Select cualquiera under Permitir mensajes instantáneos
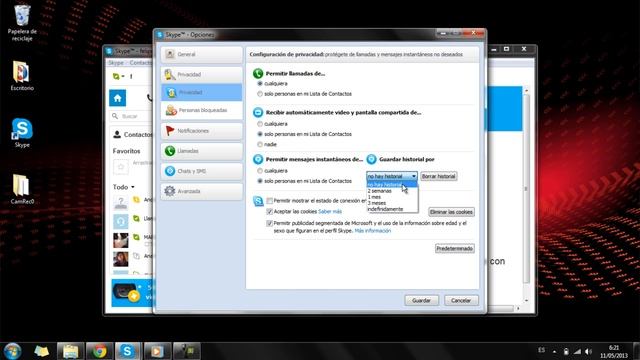Screen dimensions: 640x360 (260, 171)
